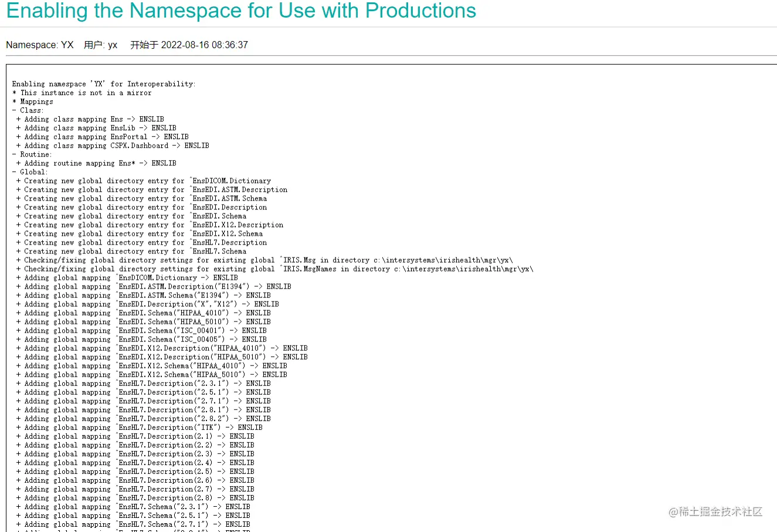Select global mapping ^EnsHL7.Description(2.6) line
777x532 pixels.
[135, 480]
